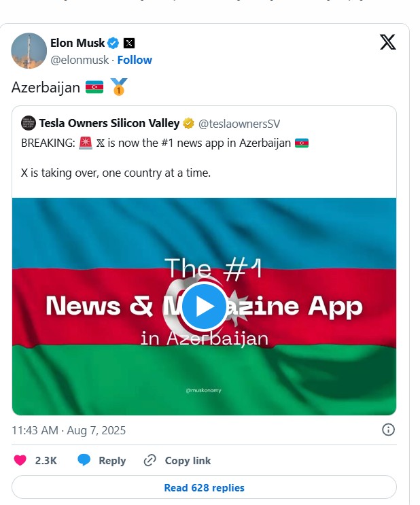
Task: Click the X logo in top-right corner
Action: pyautogui.click(x=387, y=43)
